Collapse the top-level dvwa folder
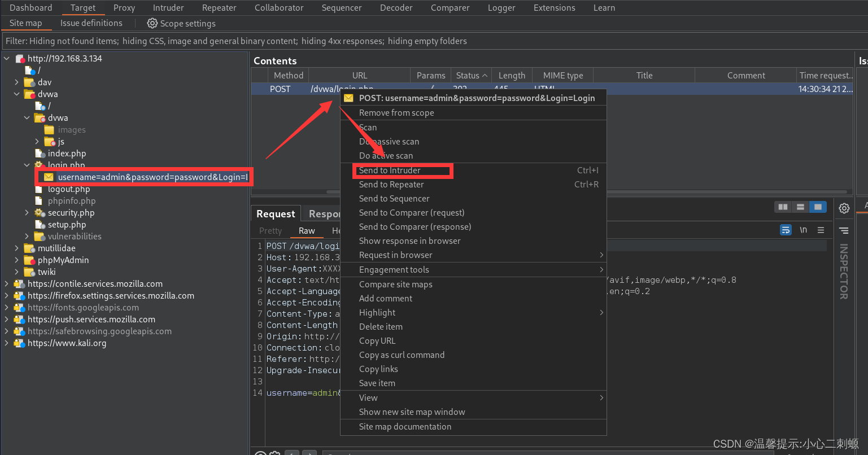868x455 pixels. [x=17, y=94]
